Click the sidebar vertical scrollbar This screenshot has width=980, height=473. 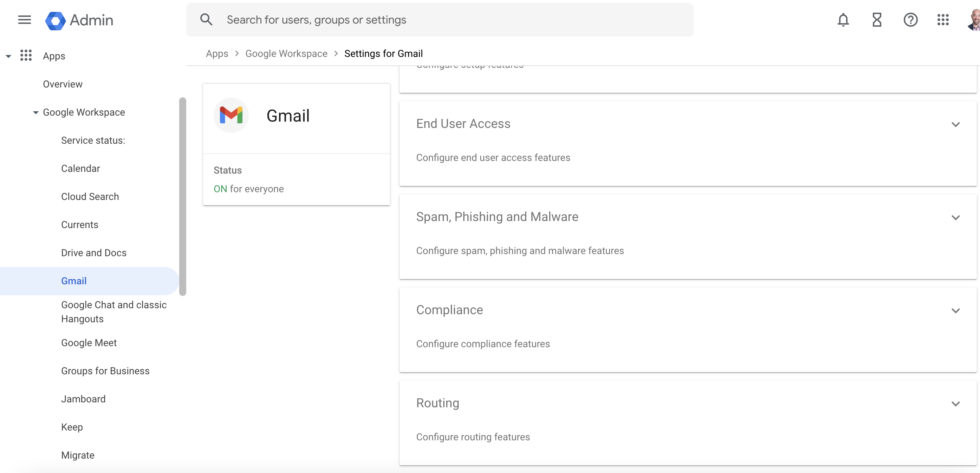182,196
